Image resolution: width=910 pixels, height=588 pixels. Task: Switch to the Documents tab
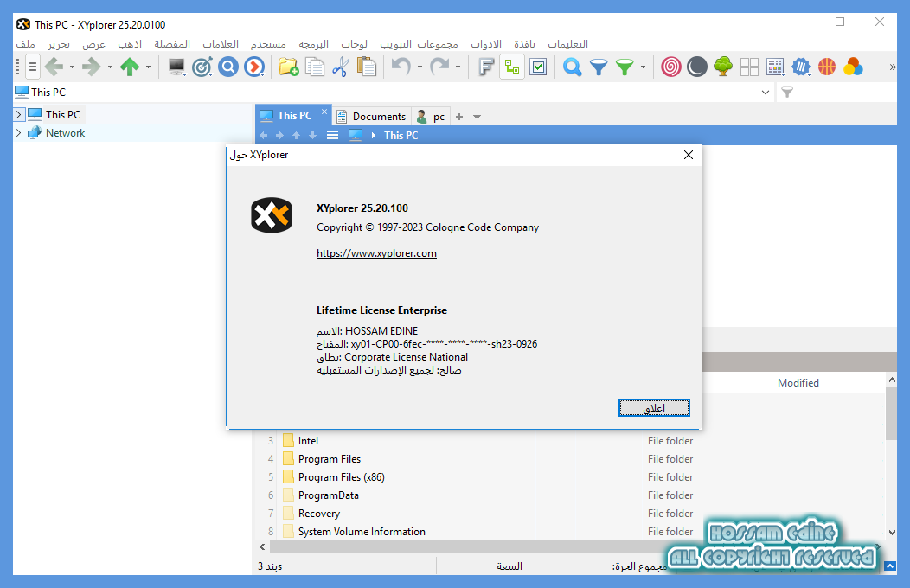point(371,117)
